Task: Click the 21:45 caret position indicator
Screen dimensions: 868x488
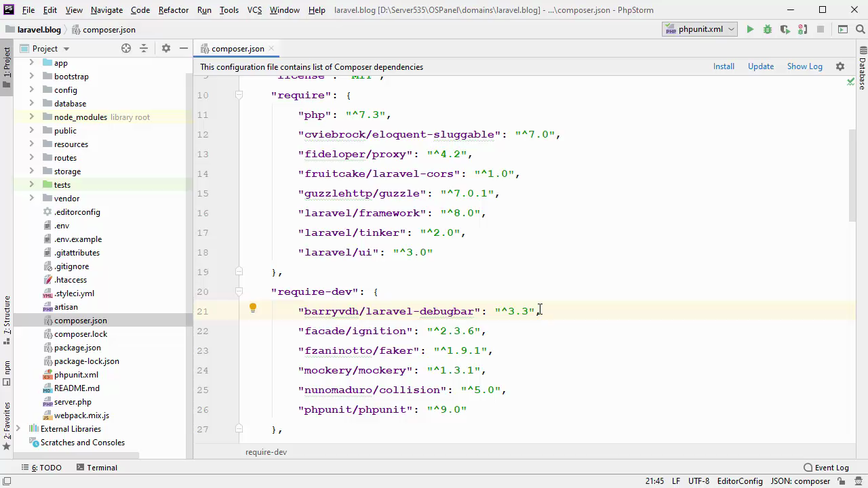Action: (x=654, y=481)
